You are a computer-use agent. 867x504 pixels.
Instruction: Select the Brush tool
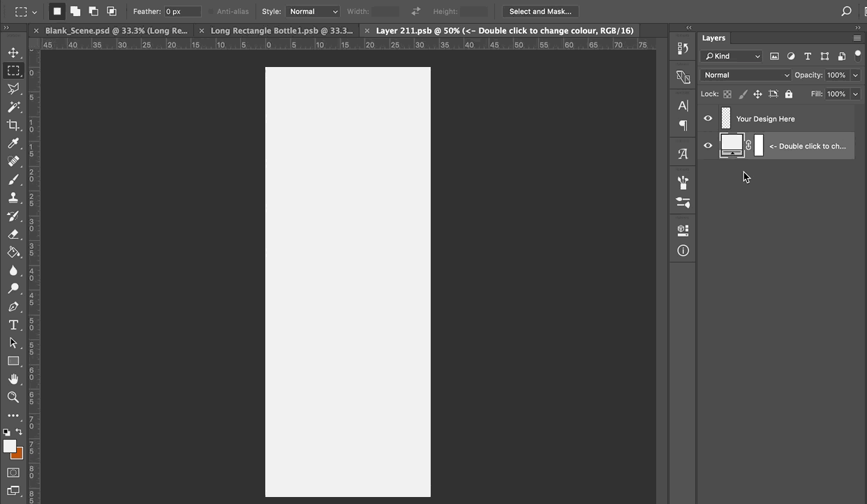[x=13, y=179]
